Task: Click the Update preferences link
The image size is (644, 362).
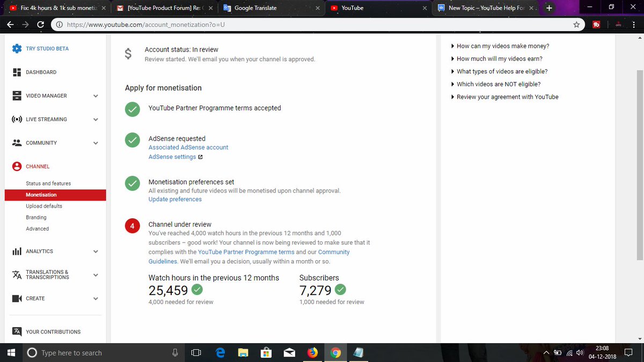Action: tap(175, 199)
